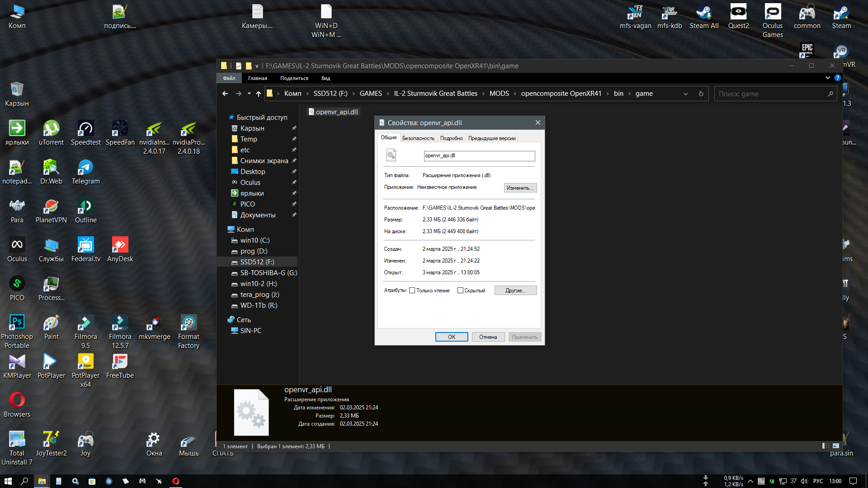Screen dimensions: 868x488
Task: Click the file name field in properties
Action: pos(479,156)
